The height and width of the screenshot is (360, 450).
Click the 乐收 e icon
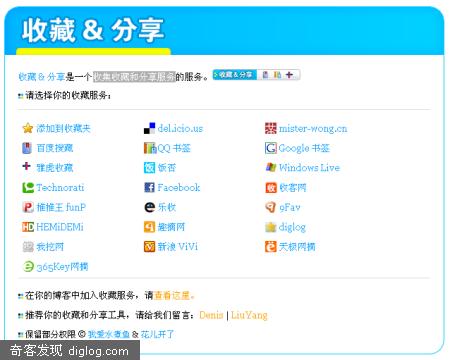(x=150, y=207)
